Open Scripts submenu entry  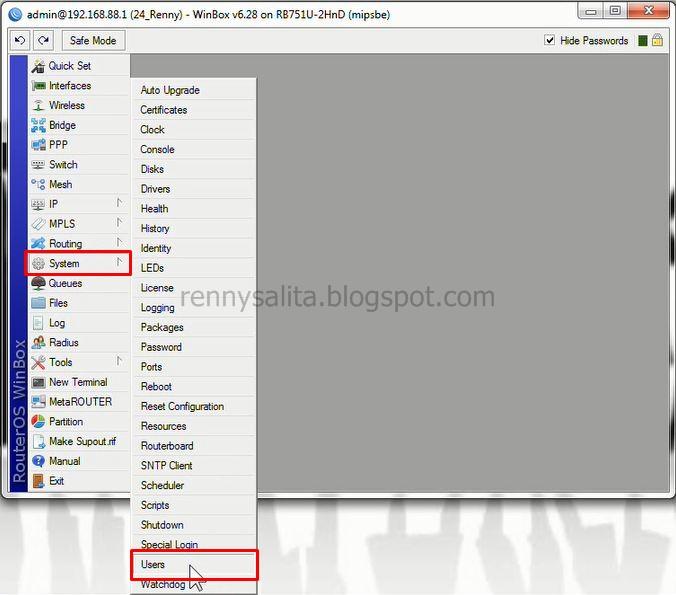click(x=194, y=506)
